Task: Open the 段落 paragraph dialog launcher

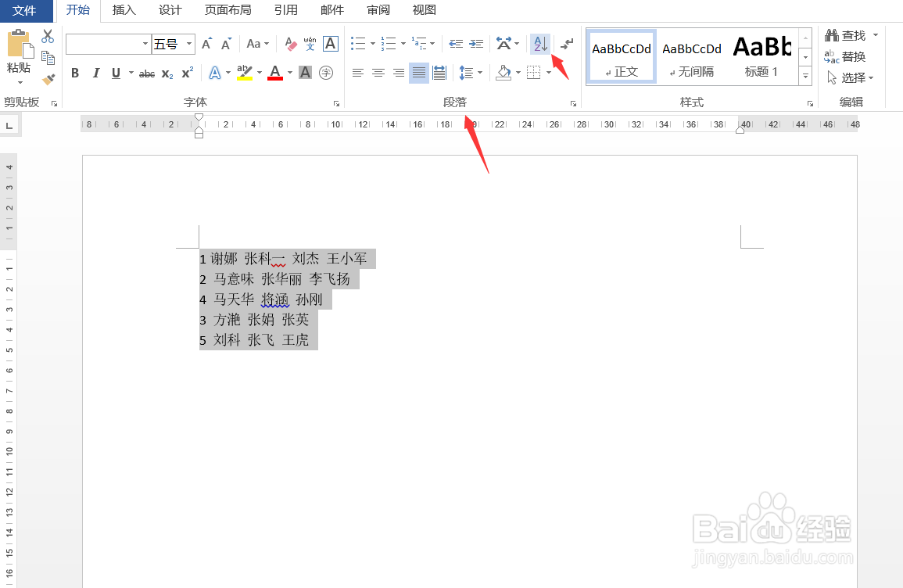Action: point(573,104)
